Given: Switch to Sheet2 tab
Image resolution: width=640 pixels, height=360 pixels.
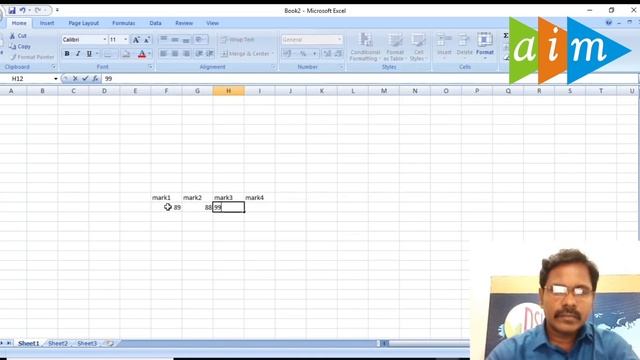Looking at the screenshot, I should (x=58, y=344).
